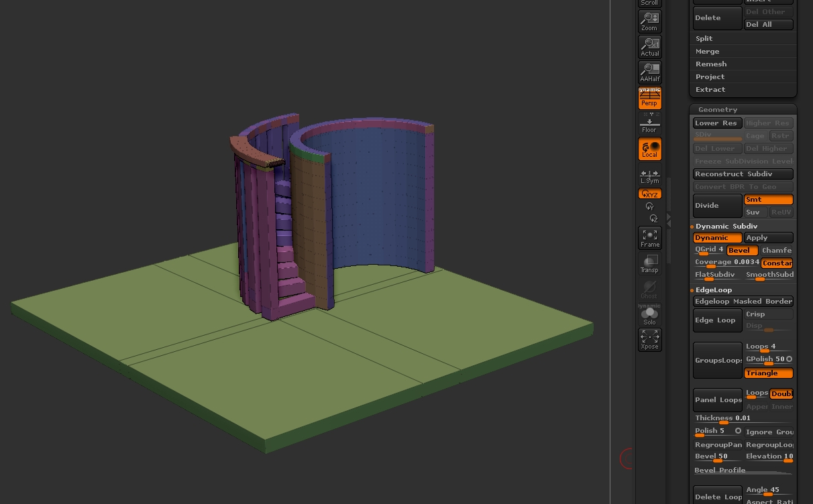Image resolution: width=813 pixels, height=504 pixels.
Task: Collapse the EdgeLoop section
Action: point(714,290)
